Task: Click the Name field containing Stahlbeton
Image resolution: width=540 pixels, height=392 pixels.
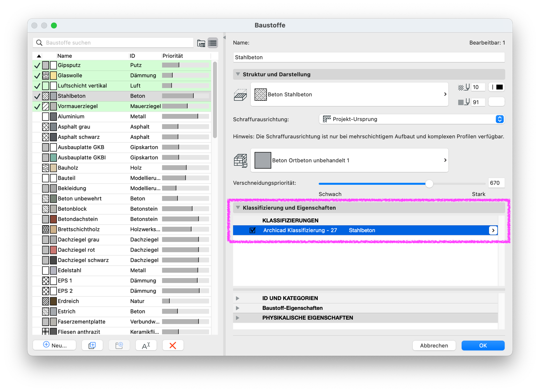Action: 369,57
